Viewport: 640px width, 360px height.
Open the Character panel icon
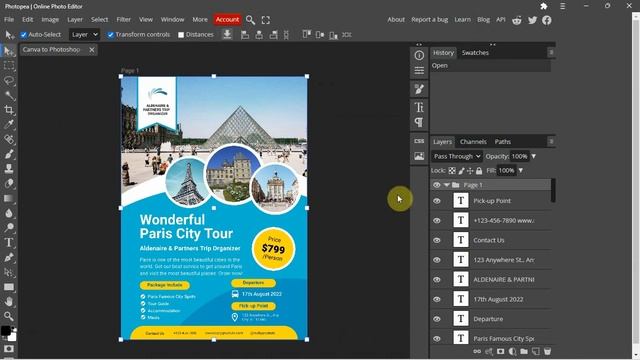(x=419, y=107)
